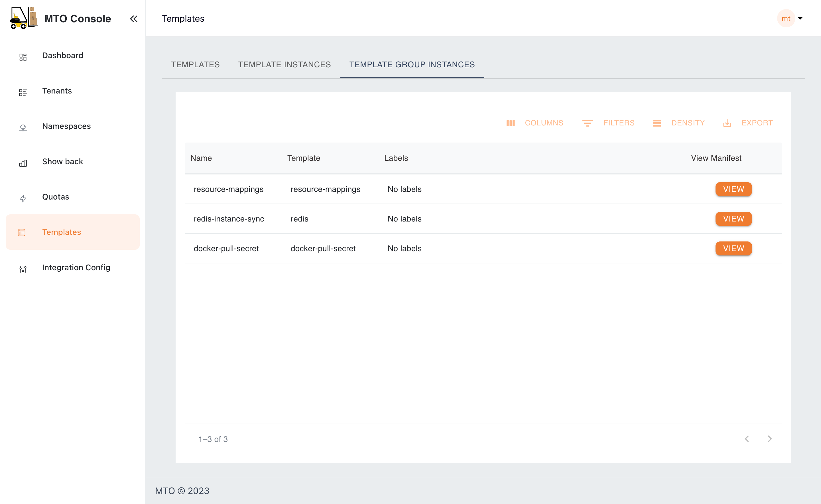Click the Templates sidebar icon
Viewport: 821px width, 504px height.
point(22,232)
